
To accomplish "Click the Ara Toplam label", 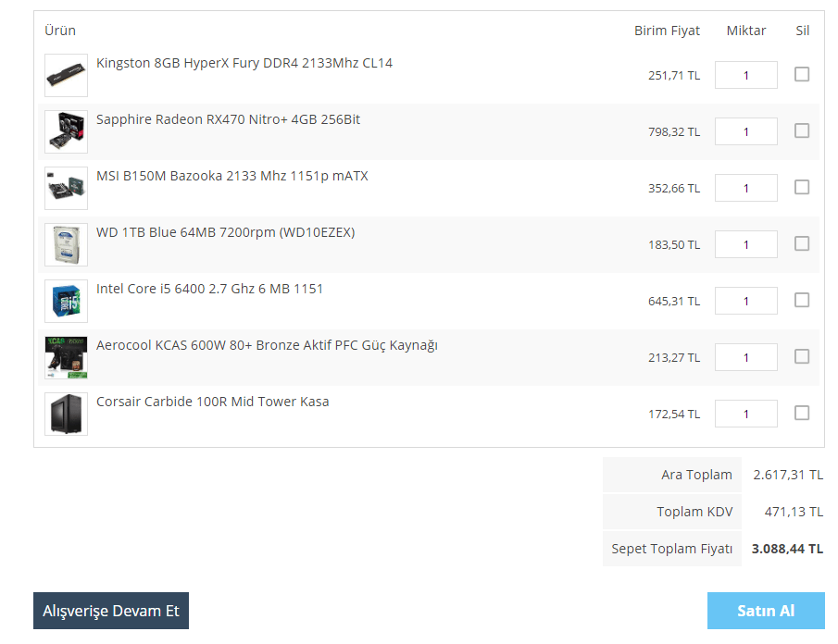I will [x=696, y=475].
